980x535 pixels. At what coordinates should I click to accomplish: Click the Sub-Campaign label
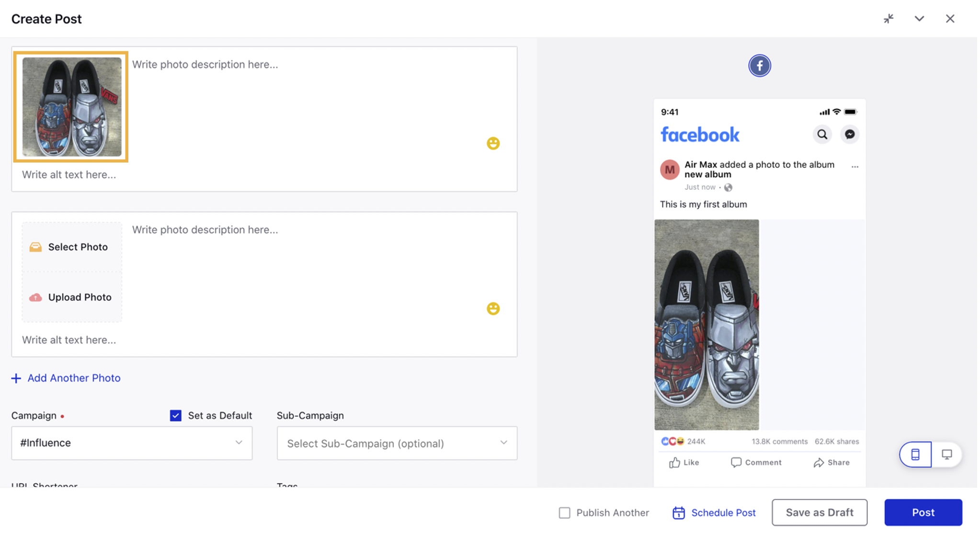(x=310, y=416)
